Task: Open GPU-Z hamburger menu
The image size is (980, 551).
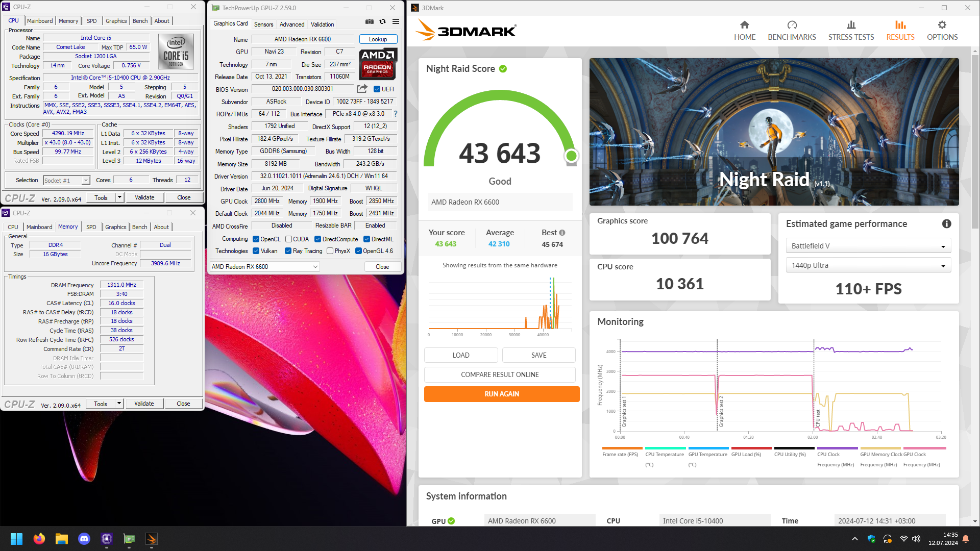Action: [x=396, y=21]
